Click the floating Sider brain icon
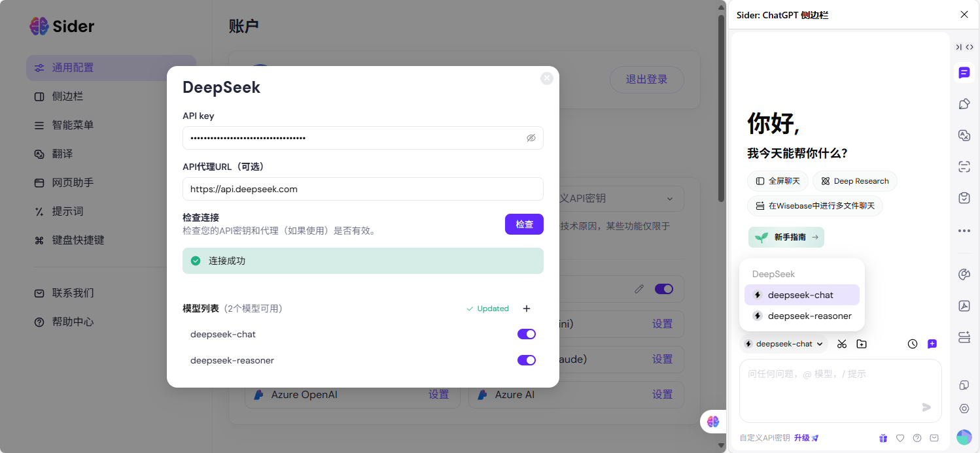The height and width of the screenshot is (453, 980). click(712, 422)
